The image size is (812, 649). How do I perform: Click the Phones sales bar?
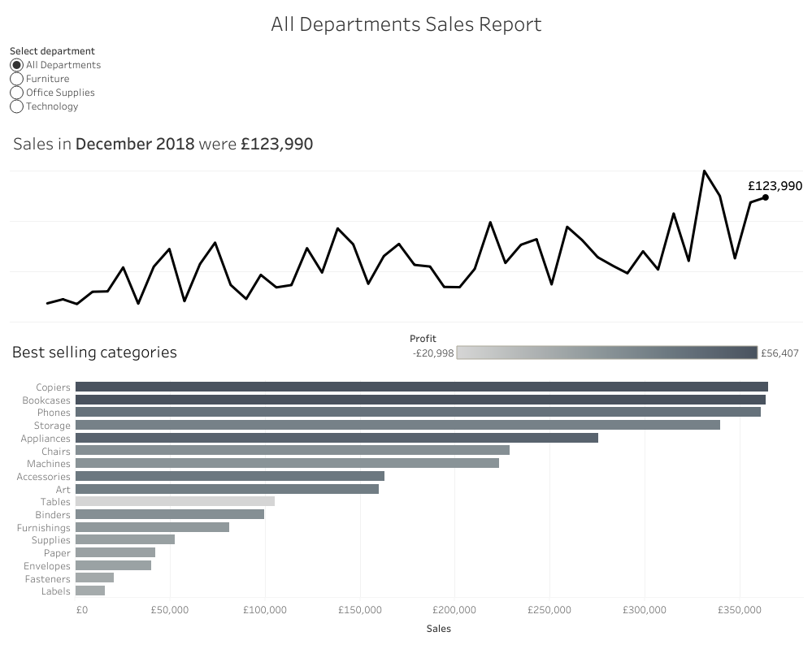click(x=418, y=413)
